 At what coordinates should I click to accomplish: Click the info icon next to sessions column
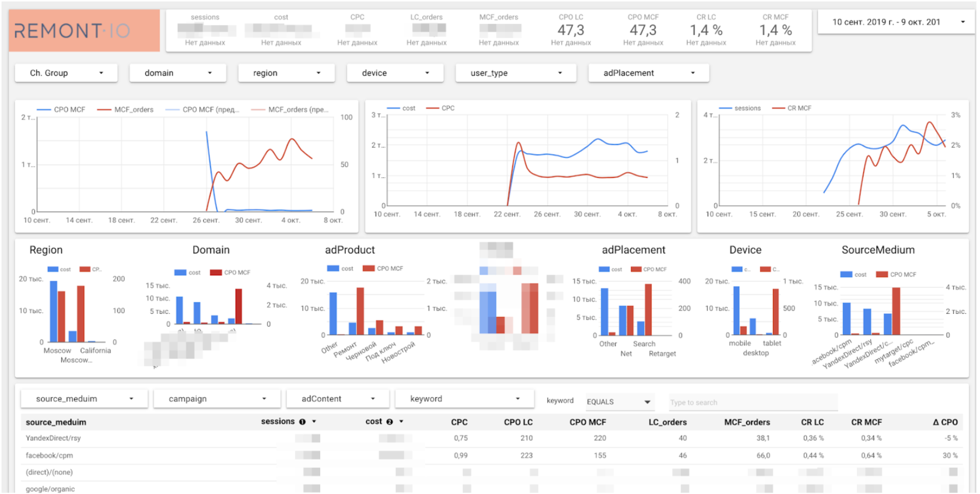[302, 422]
